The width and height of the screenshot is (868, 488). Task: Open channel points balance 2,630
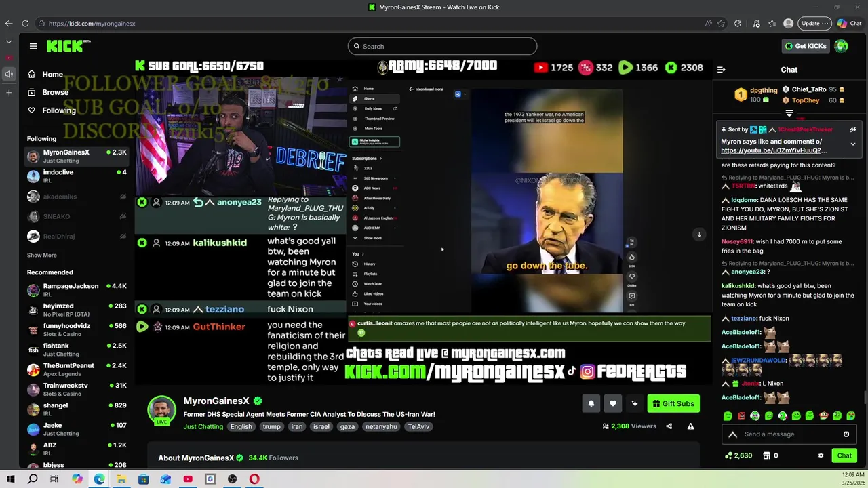pyautogui.click(x=739, y=455)
